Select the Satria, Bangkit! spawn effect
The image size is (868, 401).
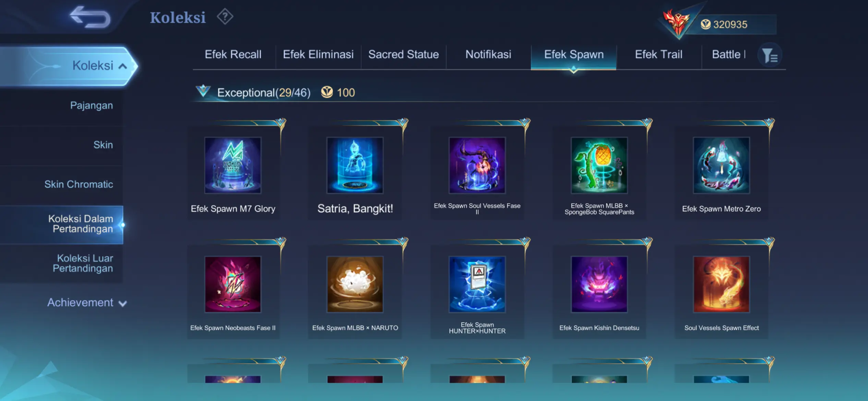tap(355, 165)
